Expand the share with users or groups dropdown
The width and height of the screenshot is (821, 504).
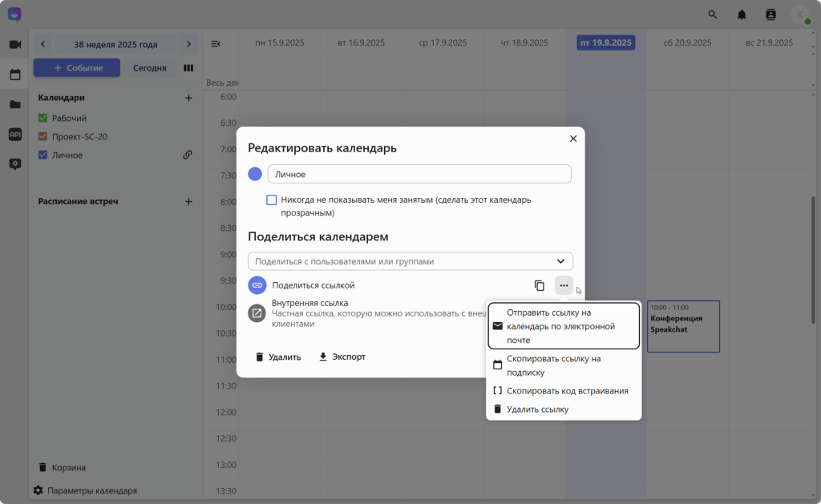click(560, 261)
